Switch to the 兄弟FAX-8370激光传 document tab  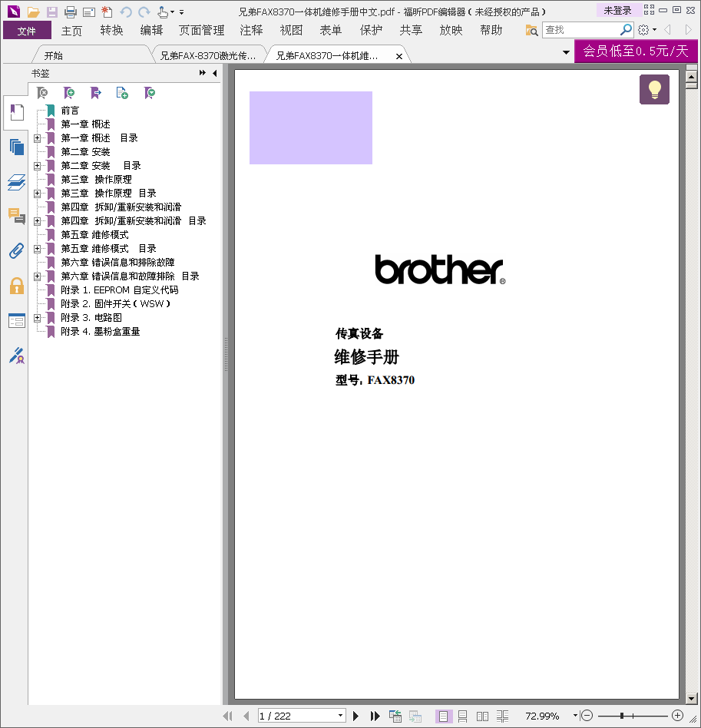[208, 56]
